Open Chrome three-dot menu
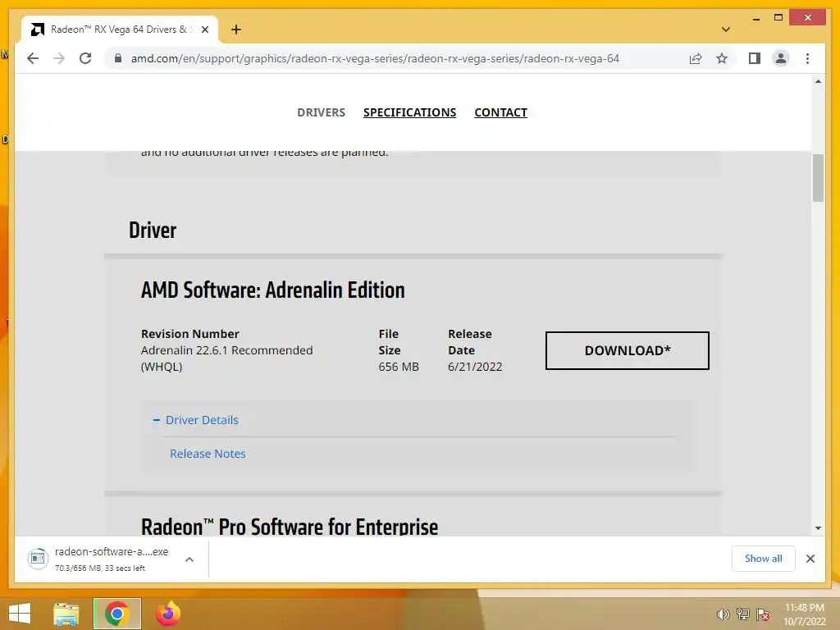840x630 pixels. (807, 58)
